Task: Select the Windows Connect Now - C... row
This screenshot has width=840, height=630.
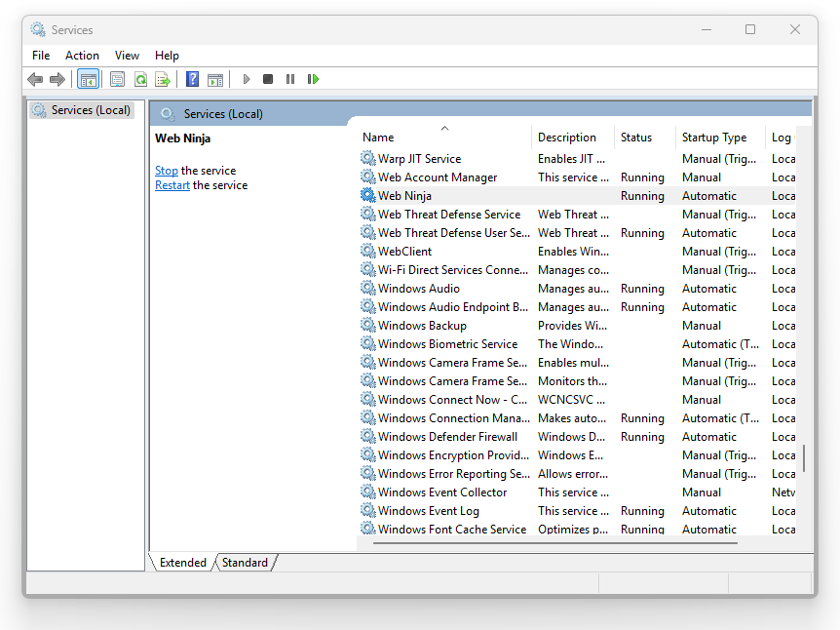Action: [578, 400]
